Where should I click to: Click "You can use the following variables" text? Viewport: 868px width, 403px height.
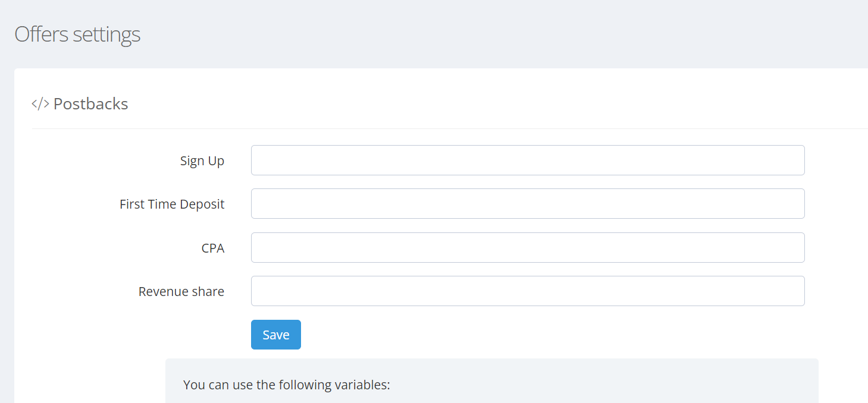pyautogui.click(x=287, y=385)
